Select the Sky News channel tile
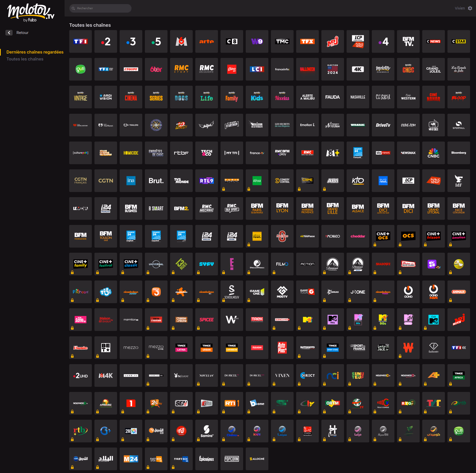 pyautogui.click(x=383, y=153)
